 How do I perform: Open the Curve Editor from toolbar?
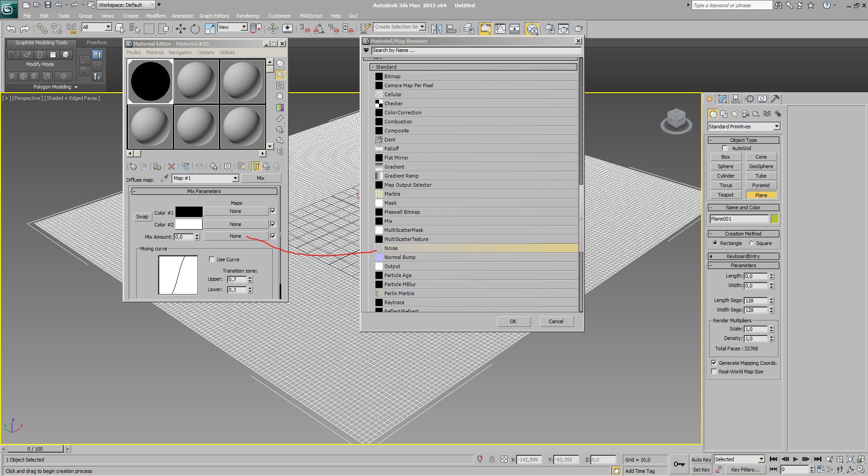[500, 29]
